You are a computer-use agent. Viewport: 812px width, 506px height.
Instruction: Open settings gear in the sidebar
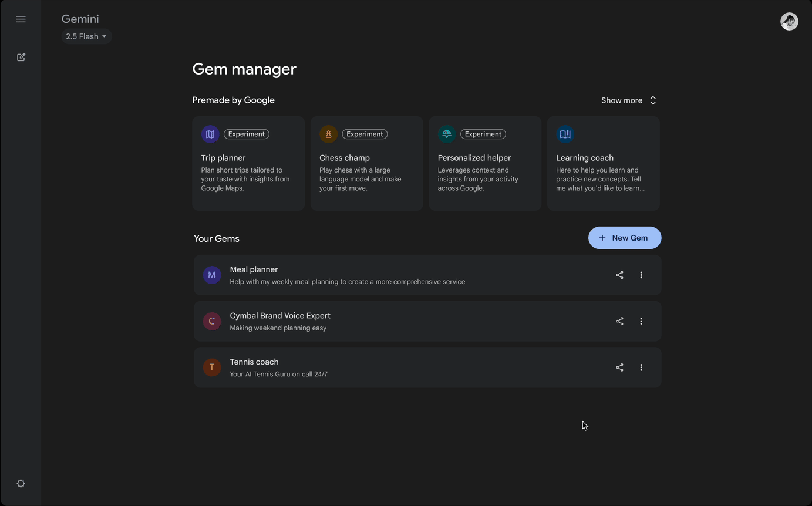21,484
